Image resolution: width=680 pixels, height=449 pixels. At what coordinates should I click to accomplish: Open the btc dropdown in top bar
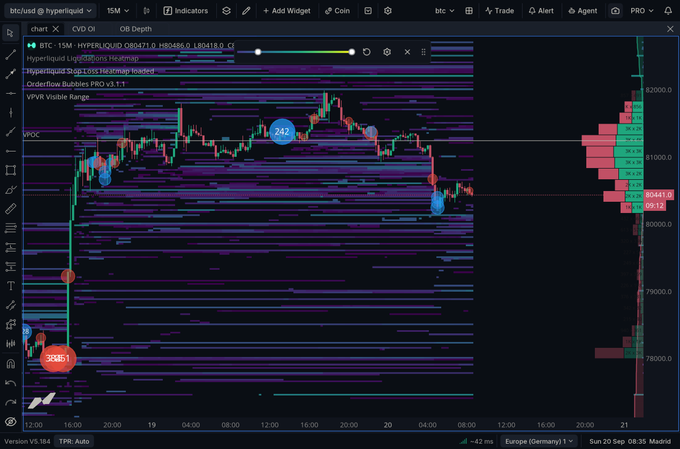[x=445, y=11]
